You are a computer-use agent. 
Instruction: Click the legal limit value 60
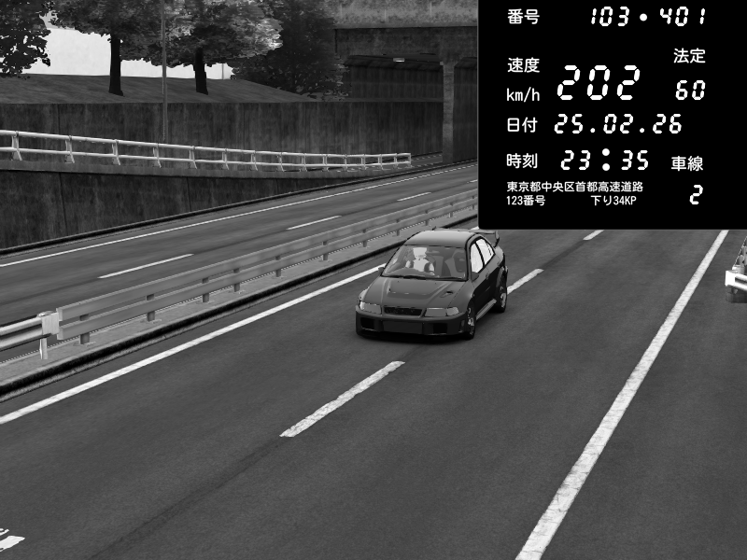click(690, 91)
